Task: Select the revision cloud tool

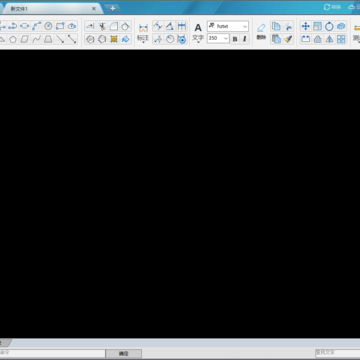Action: point(72,26)
